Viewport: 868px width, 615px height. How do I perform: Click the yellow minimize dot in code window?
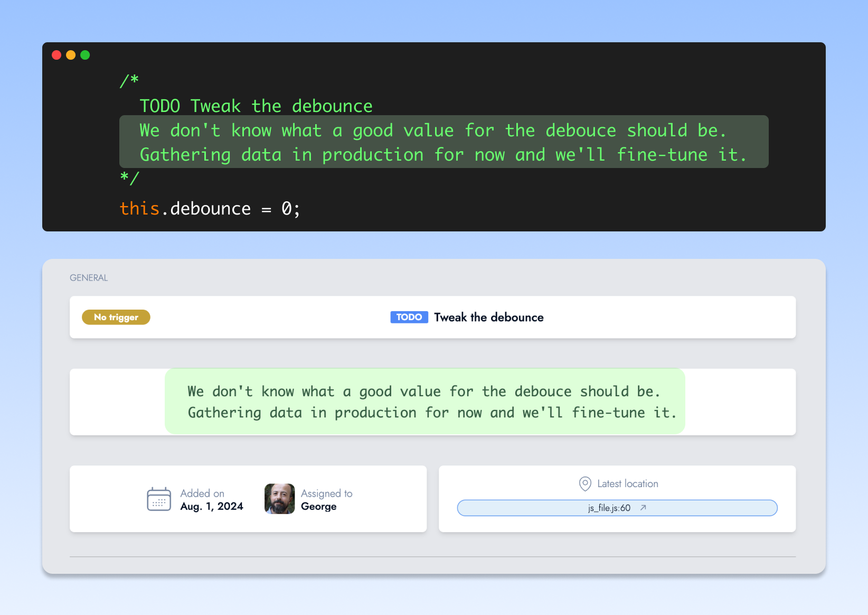pos(71,55)
